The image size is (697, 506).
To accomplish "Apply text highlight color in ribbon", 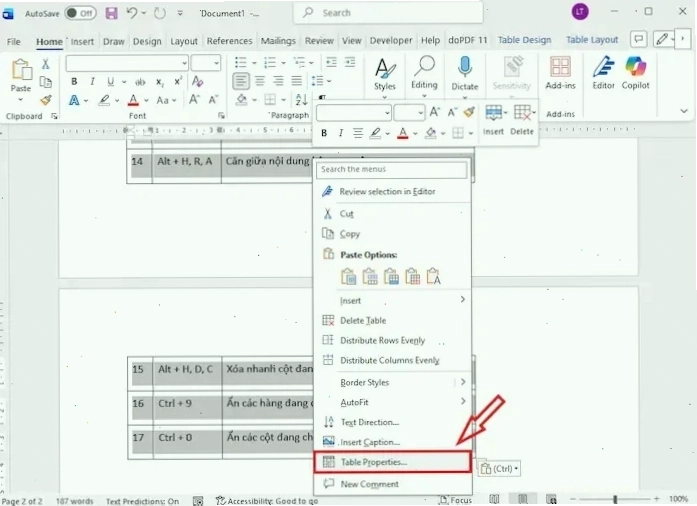I will point(104,100).
